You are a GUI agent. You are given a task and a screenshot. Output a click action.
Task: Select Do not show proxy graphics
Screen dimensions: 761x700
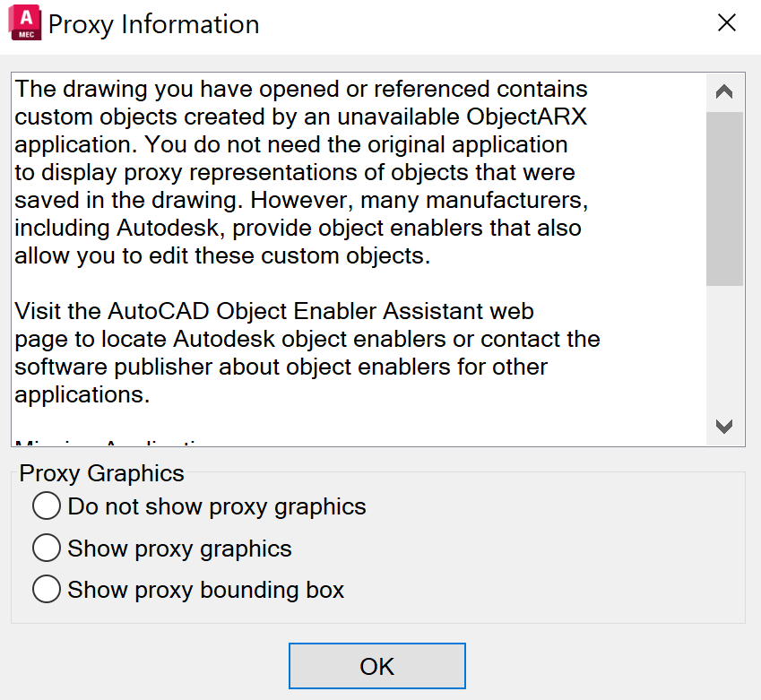[x=46, y=506]
